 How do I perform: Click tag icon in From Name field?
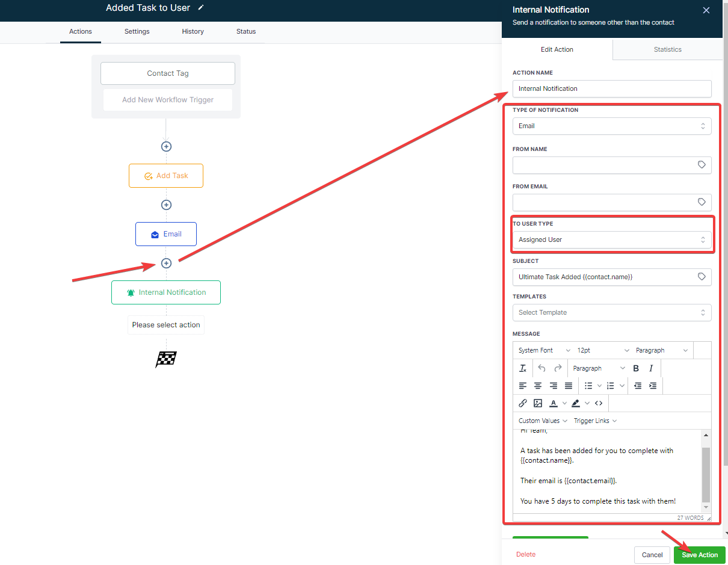pyautogui.click(x=702, y=164)
